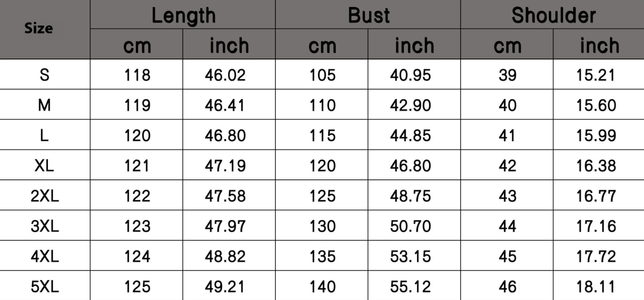Select the Bust column header

tap(368, 15)
